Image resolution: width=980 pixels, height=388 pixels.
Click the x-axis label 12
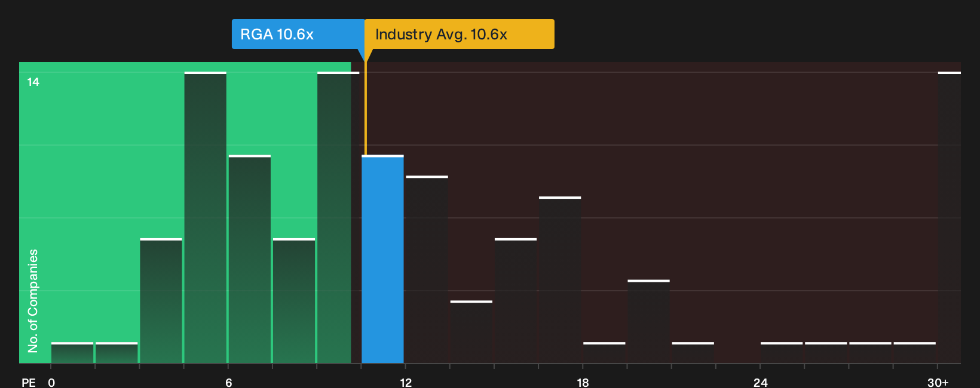point(406,383)
